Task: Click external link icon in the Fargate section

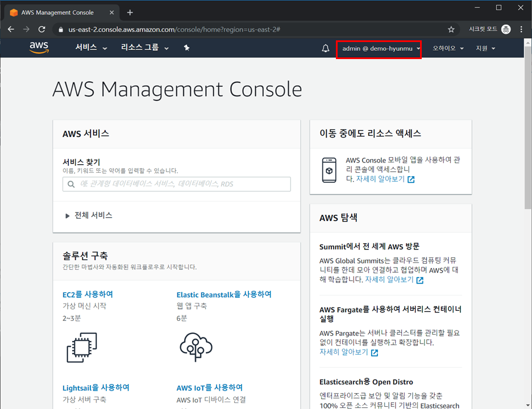Action: click(375, 353)
